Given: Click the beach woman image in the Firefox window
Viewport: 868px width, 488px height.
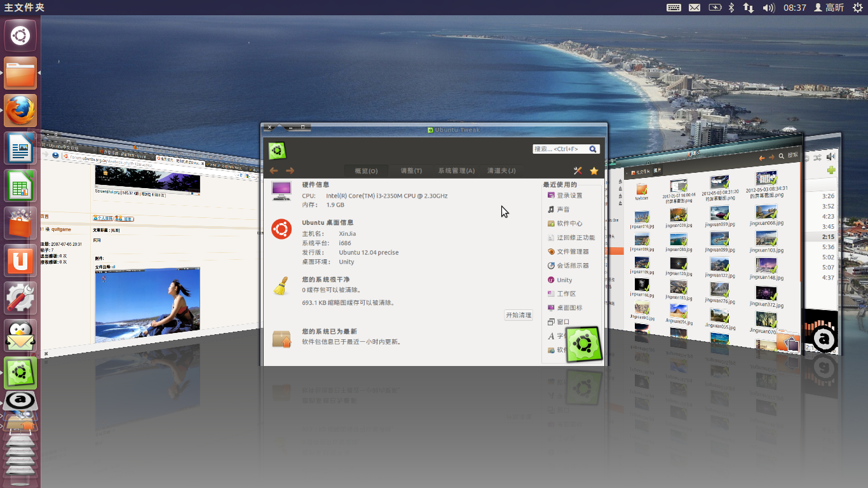Looking at the screenshot, I should pos(147,304).
